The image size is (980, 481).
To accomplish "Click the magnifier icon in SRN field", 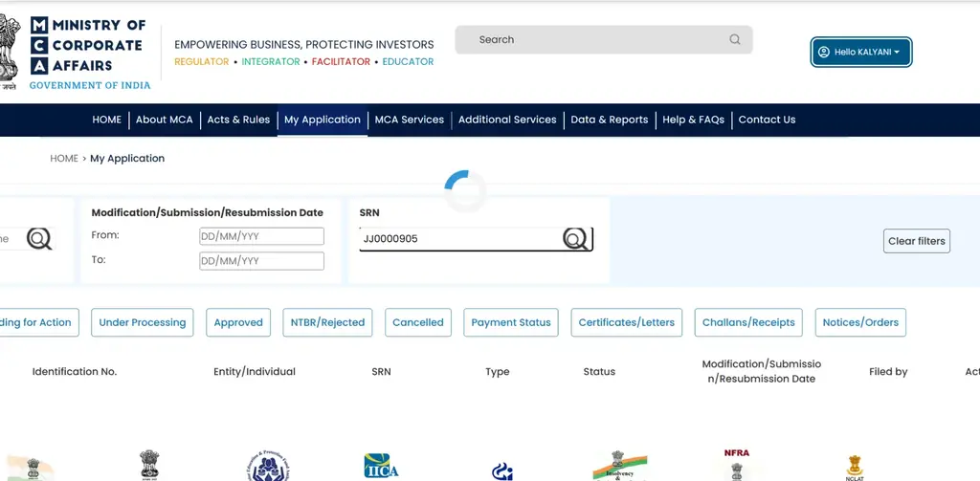I will click(x=575, y=239).
